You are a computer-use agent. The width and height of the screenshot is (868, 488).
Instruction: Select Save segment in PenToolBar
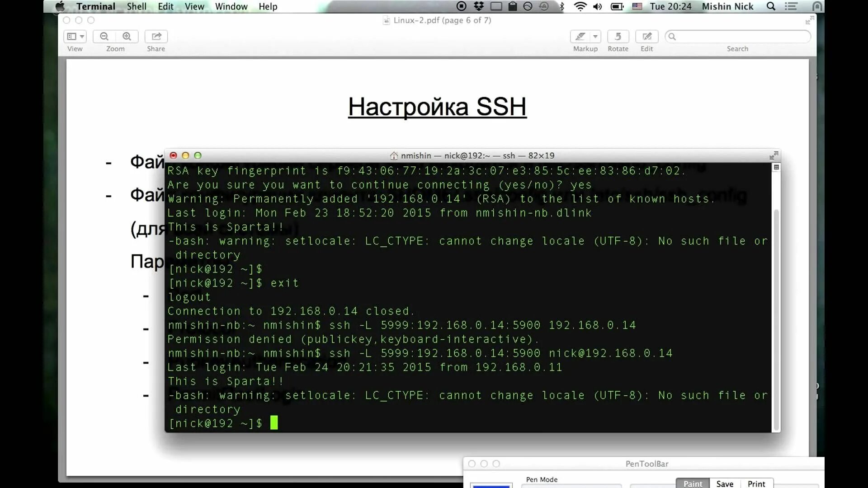(725, 483)
